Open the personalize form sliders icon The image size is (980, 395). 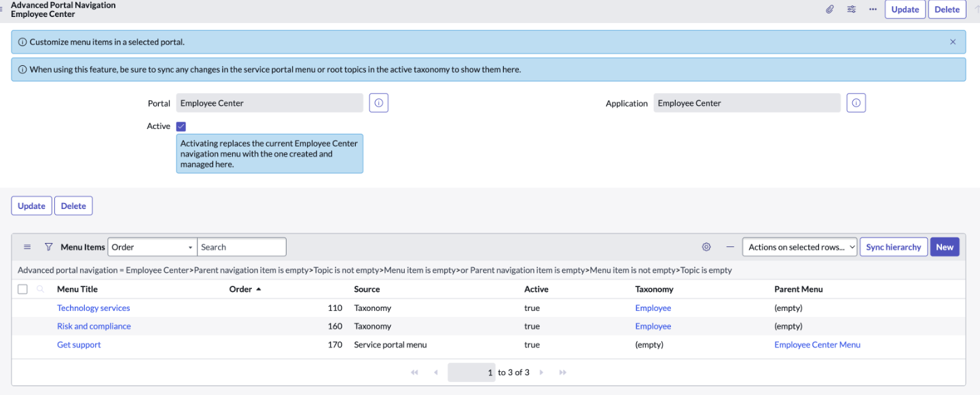[x=851, y=10]
